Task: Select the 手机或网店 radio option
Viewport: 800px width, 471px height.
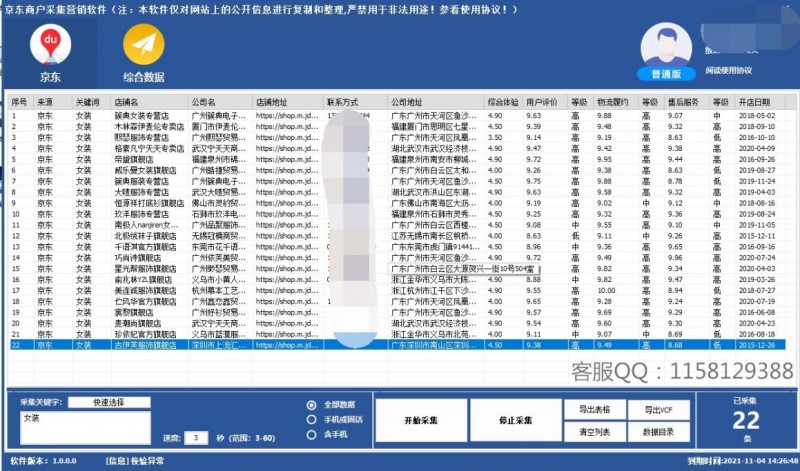Action: (x=312, y=420)
